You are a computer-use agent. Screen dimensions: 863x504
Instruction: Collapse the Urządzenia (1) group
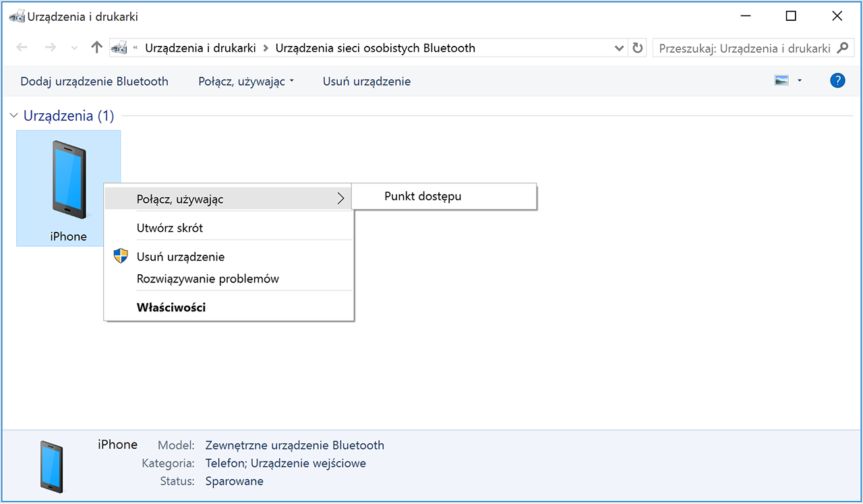(13, 116)
